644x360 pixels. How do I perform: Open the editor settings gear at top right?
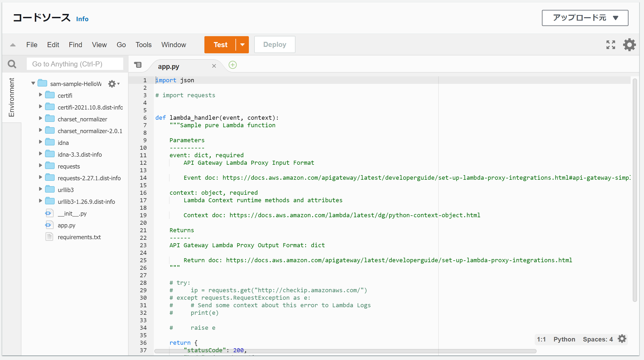629,44
